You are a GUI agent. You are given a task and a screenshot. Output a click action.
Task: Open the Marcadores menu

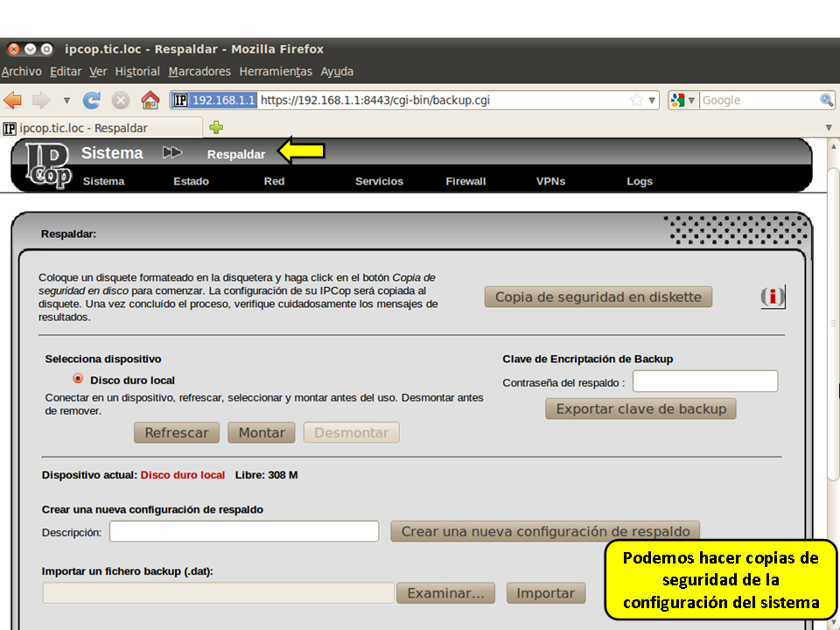[199, 72]
